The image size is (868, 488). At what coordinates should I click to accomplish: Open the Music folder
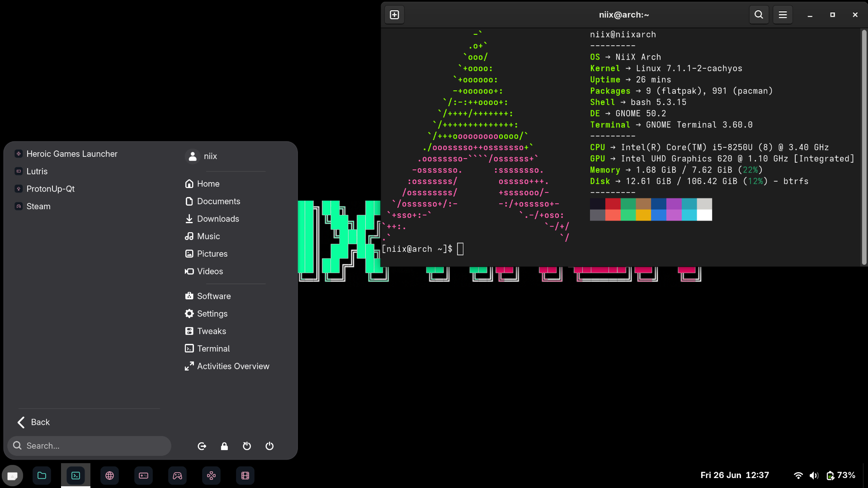pos(202,236)
